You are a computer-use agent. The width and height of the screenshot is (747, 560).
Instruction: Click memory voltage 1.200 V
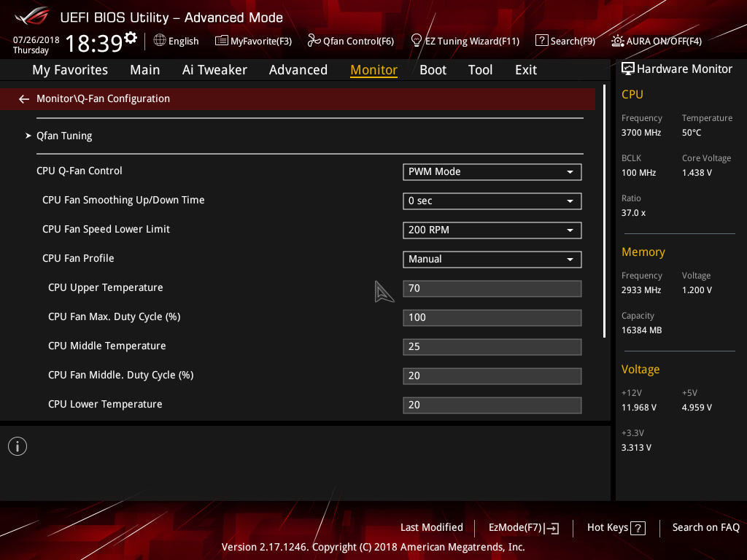click(x=697, y=290)
